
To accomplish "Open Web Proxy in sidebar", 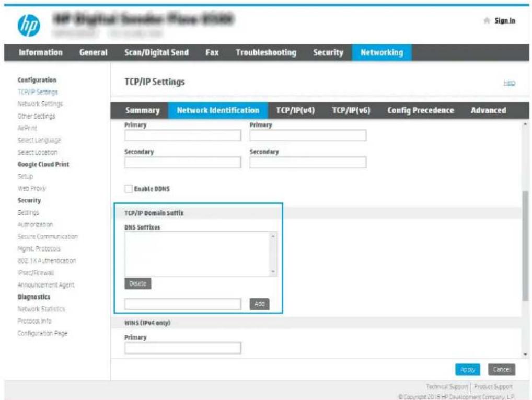I will click(31, 188).
